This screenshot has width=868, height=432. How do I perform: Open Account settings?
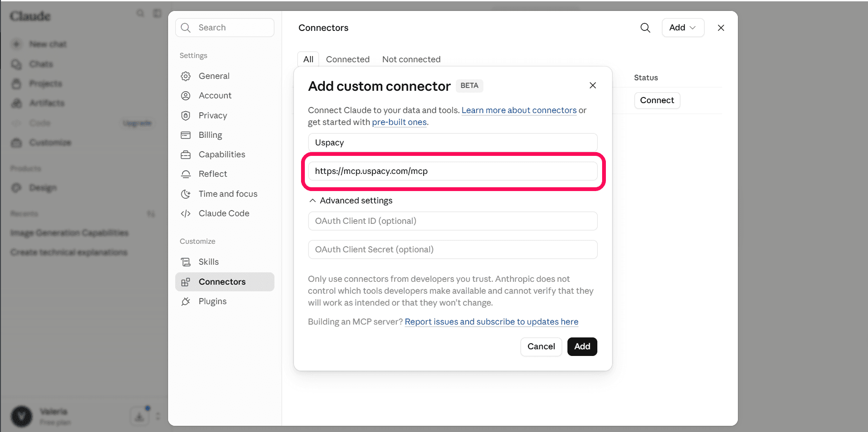pyautogui.click(x=225, y=96)
